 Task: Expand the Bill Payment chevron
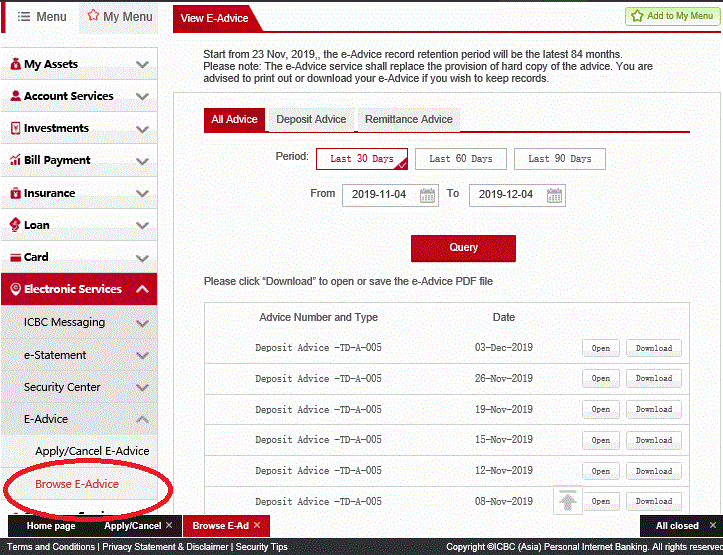click(142, 161)
